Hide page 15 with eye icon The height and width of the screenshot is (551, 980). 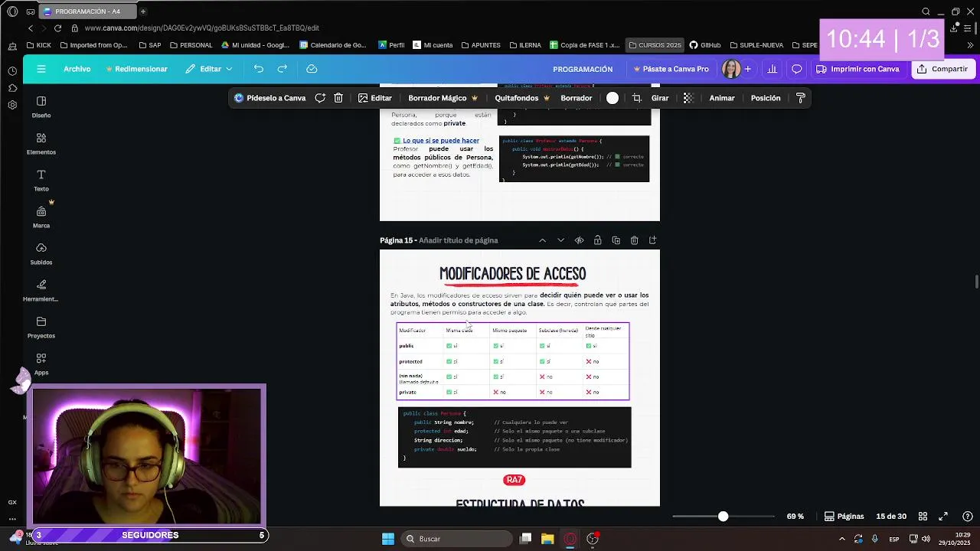click(x=579, y=240)
